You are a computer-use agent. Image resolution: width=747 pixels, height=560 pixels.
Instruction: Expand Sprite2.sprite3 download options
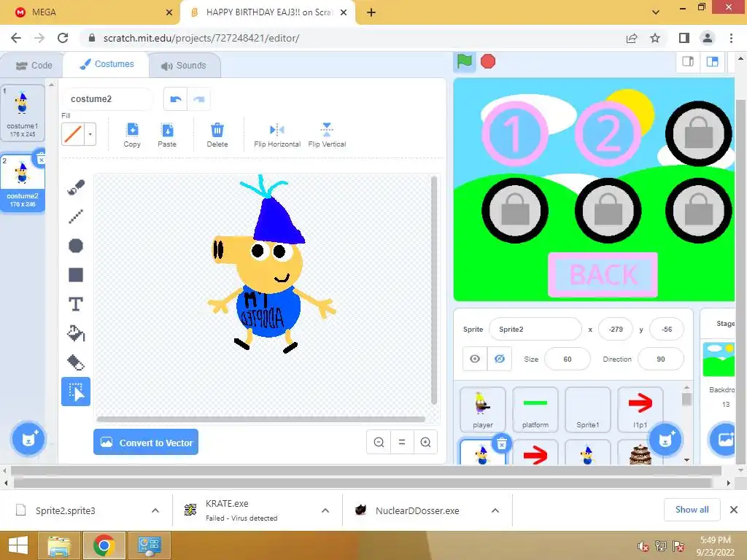(x=155, y=510)
